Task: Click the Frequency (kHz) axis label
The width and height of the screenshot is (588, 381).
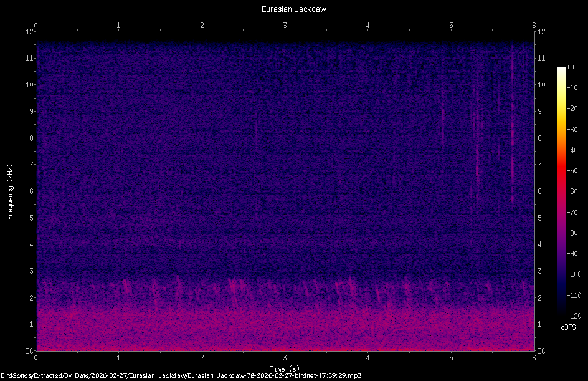Action: pos(10,190)
